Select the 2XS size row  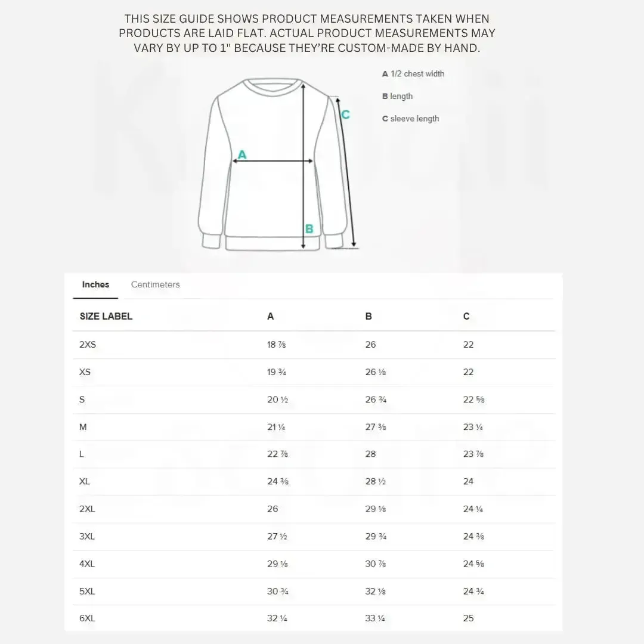tap(314, 345)
